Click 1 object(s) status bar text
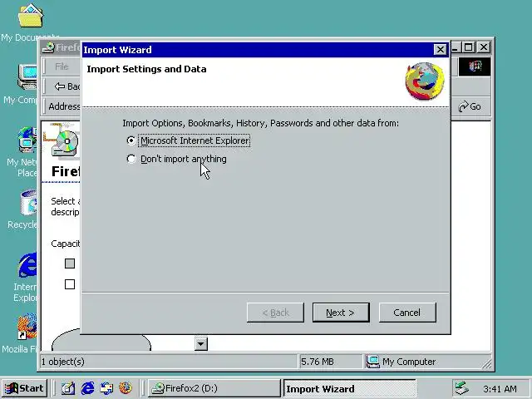 point(63,362)
